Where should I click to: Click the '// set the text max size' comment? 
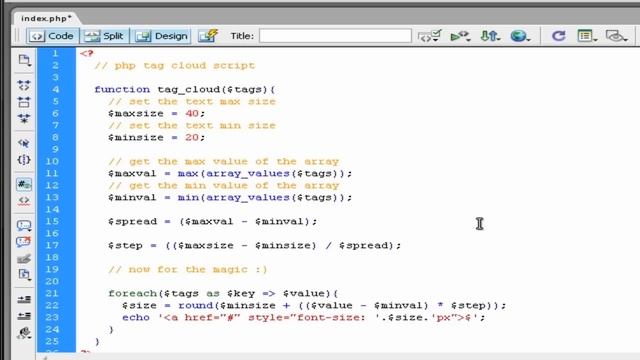tap(192, 102)
